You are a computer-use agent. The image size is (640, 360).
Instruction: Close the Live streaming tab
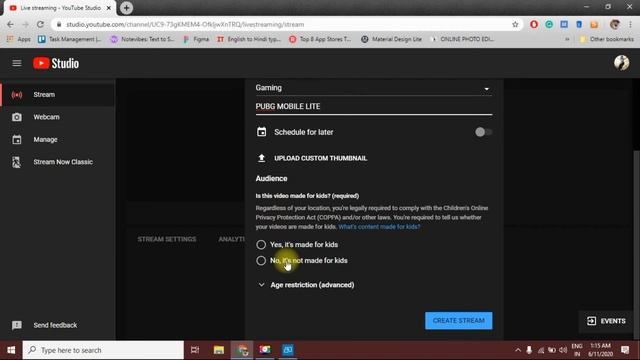pyautogui.click(x=109, y=8)
